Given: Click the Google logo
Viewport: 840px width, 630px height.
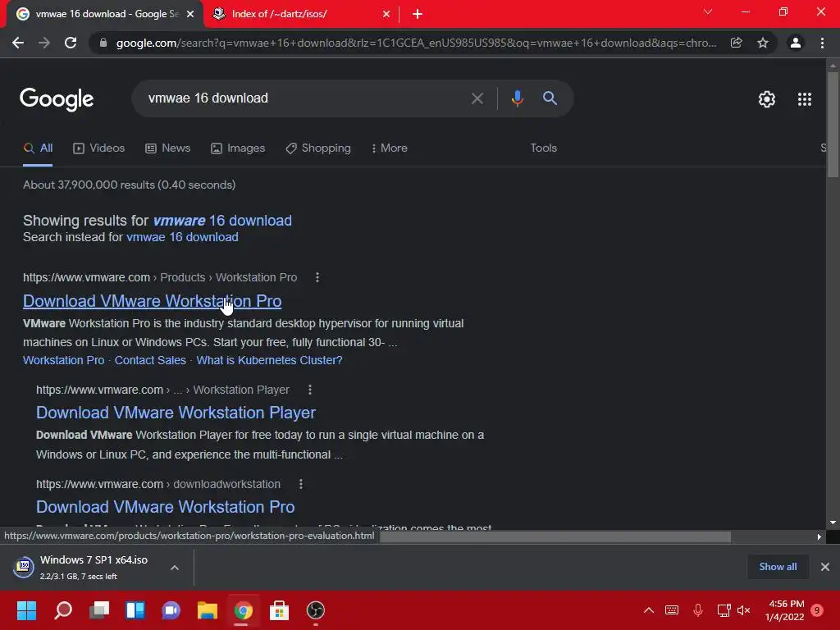Looking at the screenshot, I should [57, 99].
